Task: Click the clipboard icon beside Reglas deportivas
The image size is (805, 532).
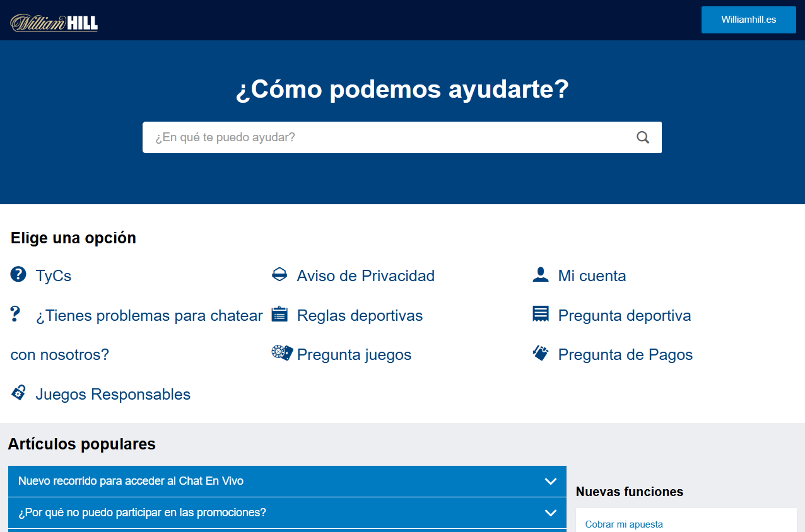Action: [x=279, y=314]
